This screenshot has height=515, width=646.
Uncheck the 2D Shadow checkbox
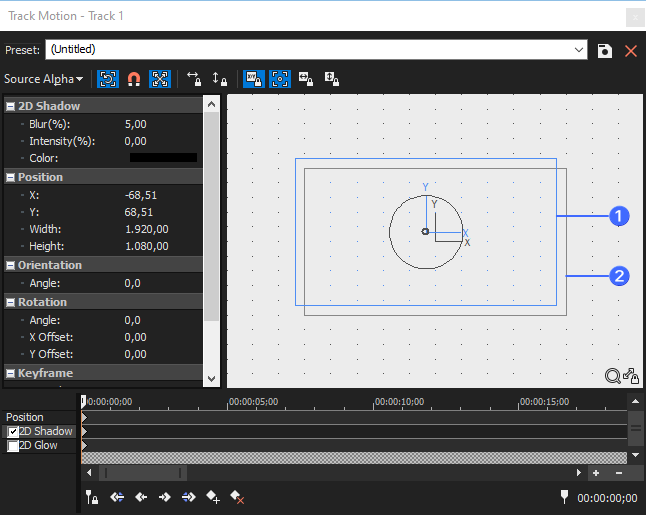pos(13,432)
